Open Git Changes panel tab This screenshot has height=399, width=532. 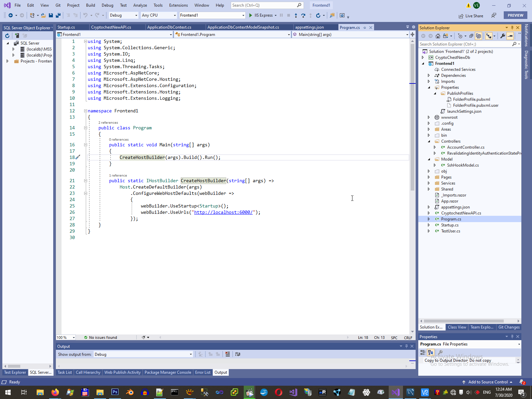[509, 327]
